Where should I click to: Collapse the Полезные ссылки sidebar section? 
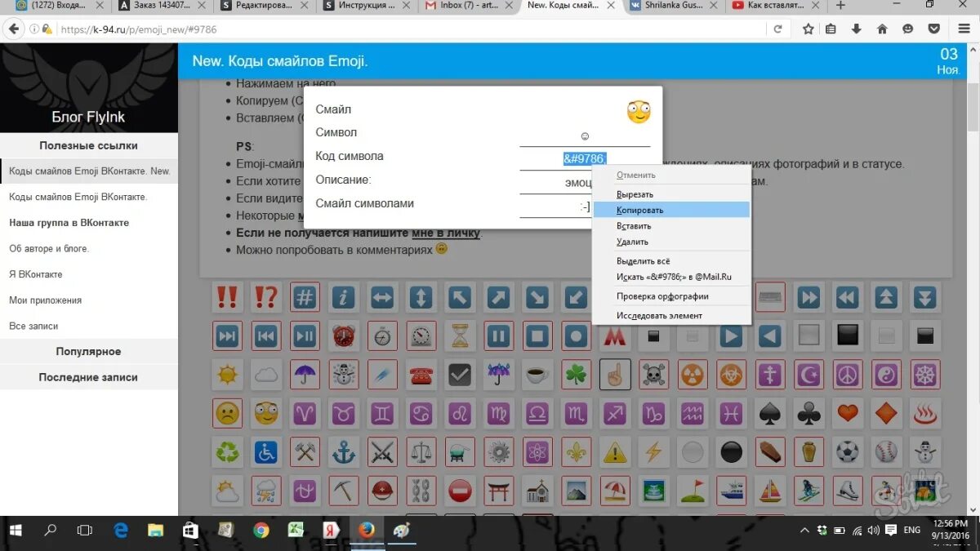click(x=89, y=145)
